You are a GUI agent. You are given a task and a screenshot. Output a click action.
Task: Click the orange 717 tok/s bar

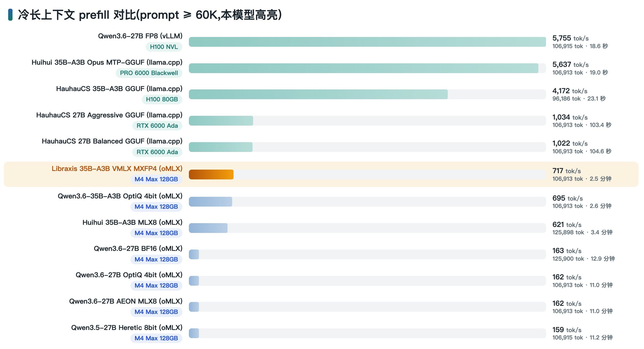pos(211,174)
